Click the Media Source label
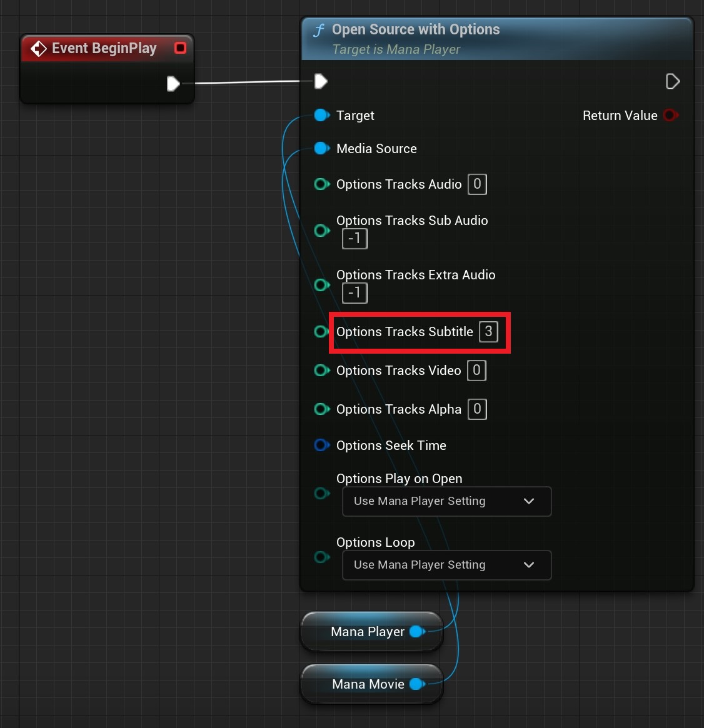The height and width of the screenshot is (728, 704). 376,149
